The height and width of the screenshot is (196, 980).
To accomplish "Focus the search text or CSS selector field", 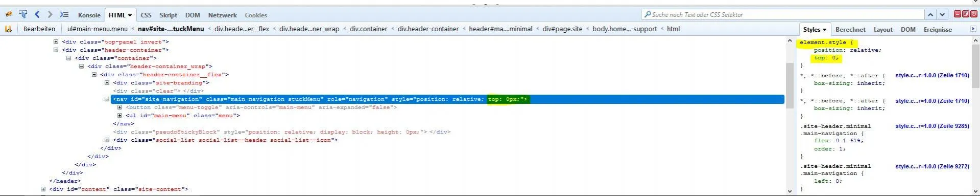I will (783, 14).
